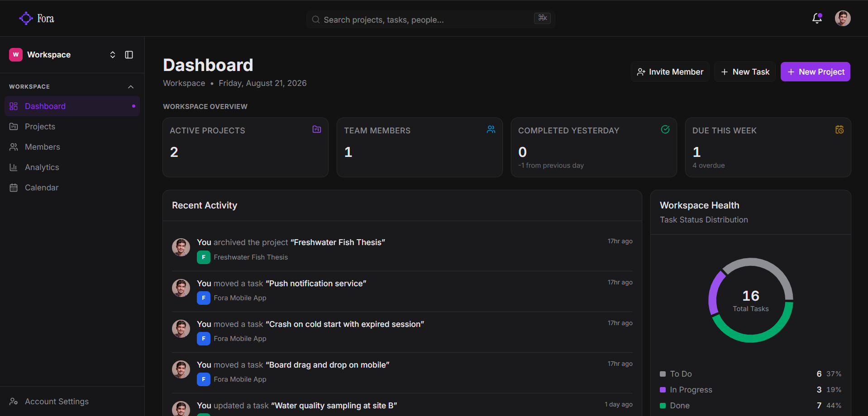The height and width of the screenshot is (416, 868).
Task: Click the Team Members card people icon
Action: [491, 129]
